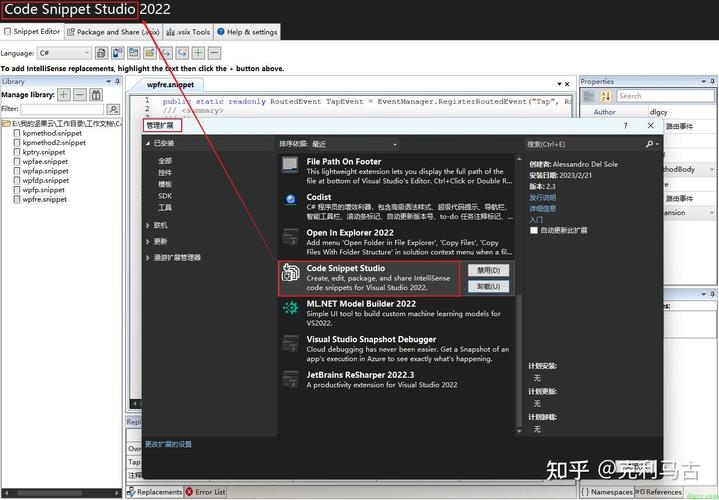719x500 pixels.
Task: Click the Library horizontal scrollbar
Action: tap(62, 493)
